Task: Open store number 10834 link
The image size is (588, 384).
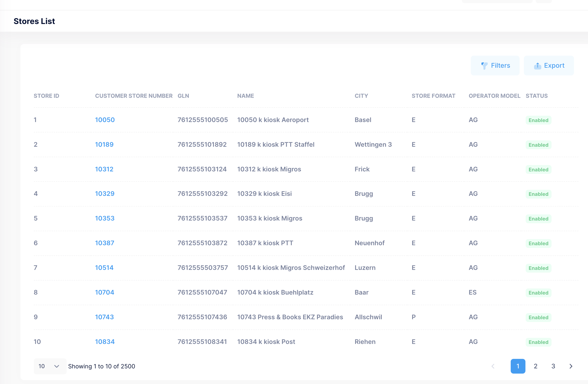Action: point(105,342)
